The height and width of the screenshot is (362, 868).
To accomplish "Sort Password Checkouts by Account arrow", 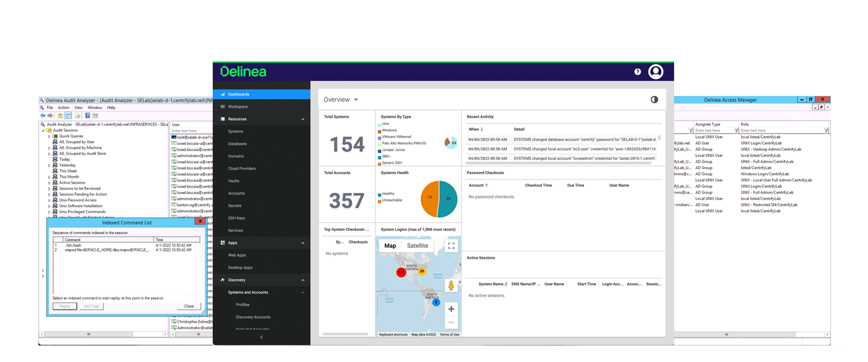I will point(486,185).
